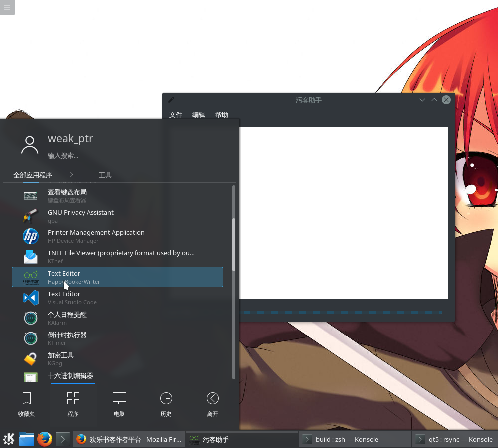Click the KTimer clock icon

[x=31, y=338]
